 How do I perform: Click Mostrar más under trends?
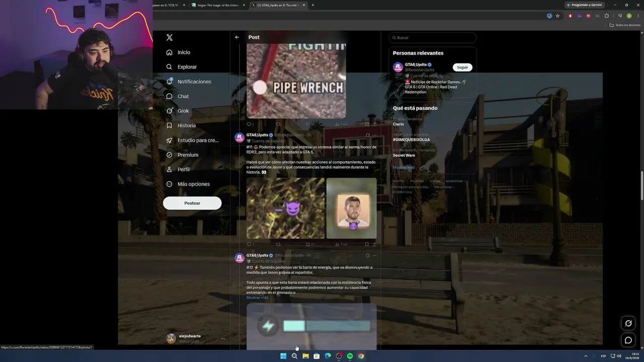(404, 167)
